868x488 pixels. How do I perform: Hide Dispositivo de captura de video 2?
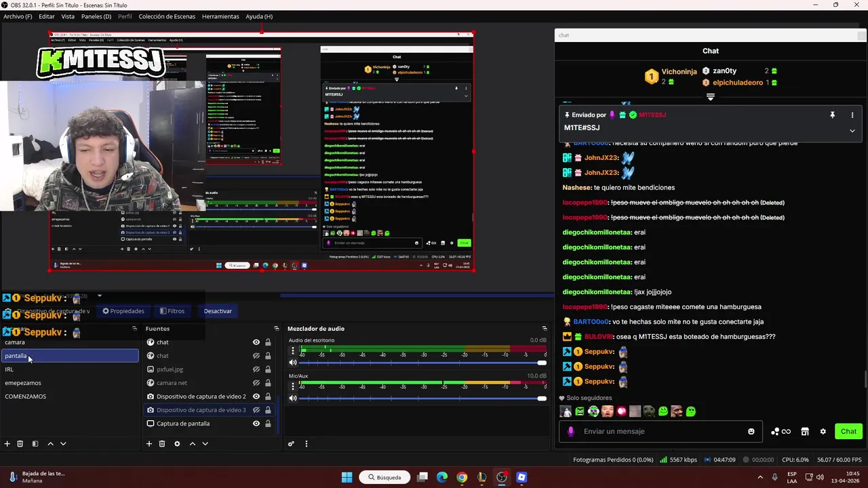256,396
